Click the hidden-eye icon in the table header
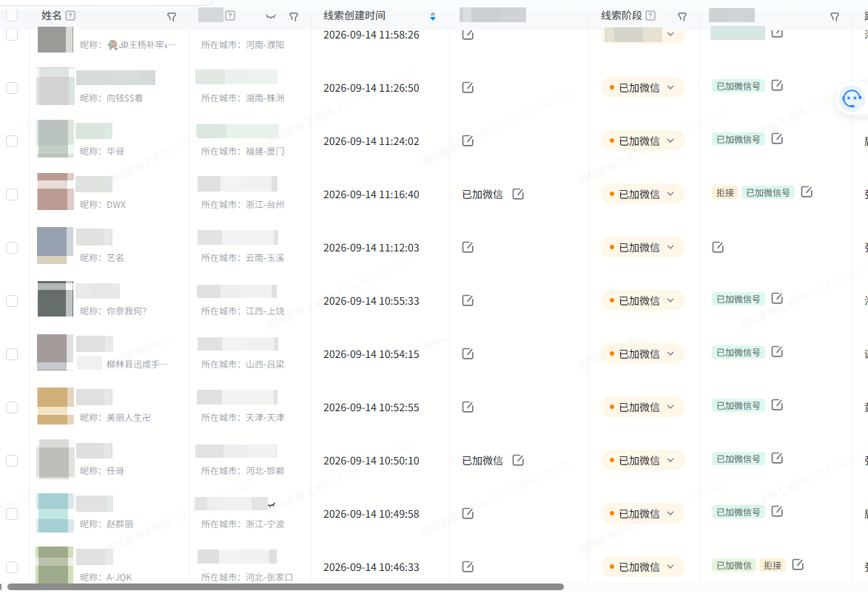Screen dimensions: 868x602 tap(271, 17)
